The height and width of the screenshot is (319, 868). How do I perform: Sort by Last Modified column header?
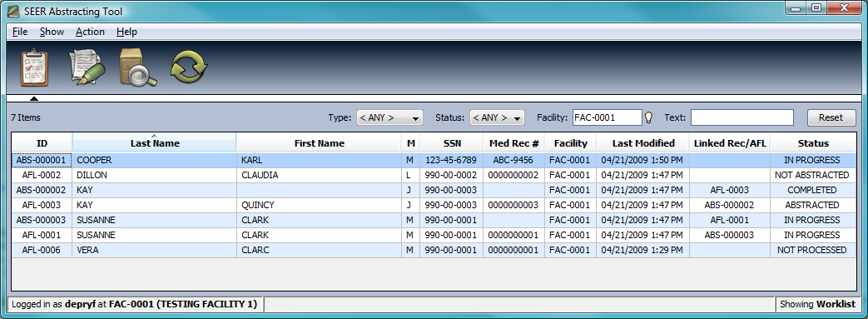(642, 143)
